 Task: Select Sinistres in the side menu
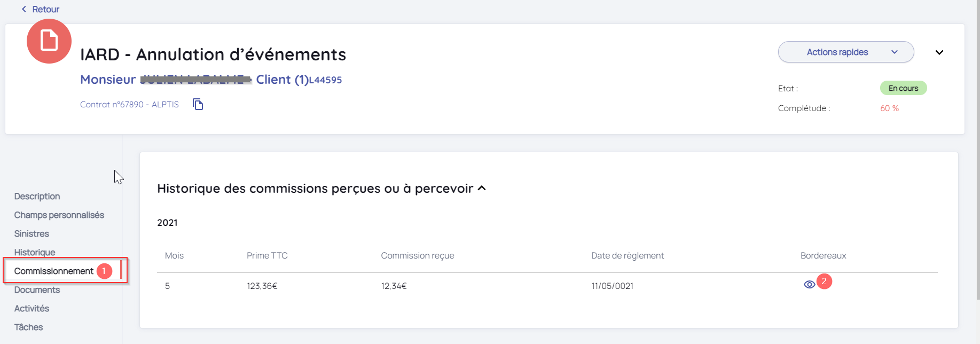pyautogui.click(x=32, y=233)
